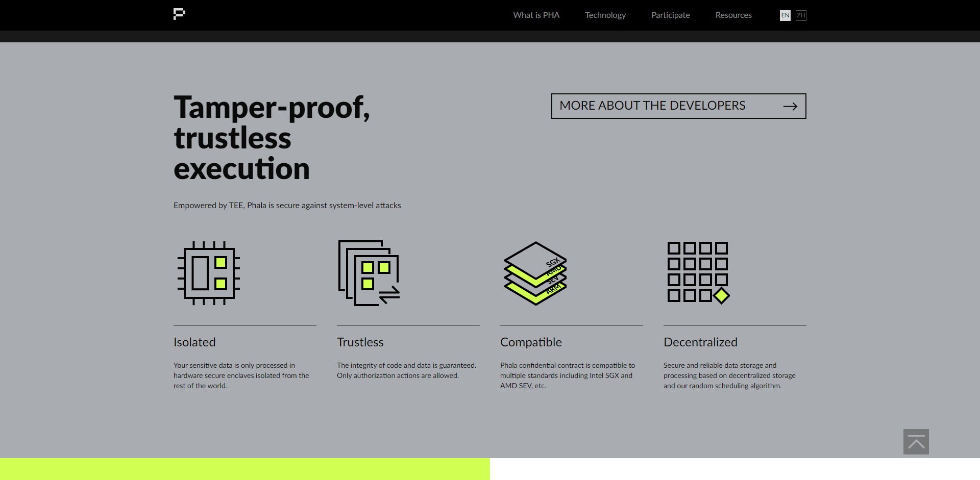Open the Resources menu item
The image size is (980, 480).
[733, 15]
